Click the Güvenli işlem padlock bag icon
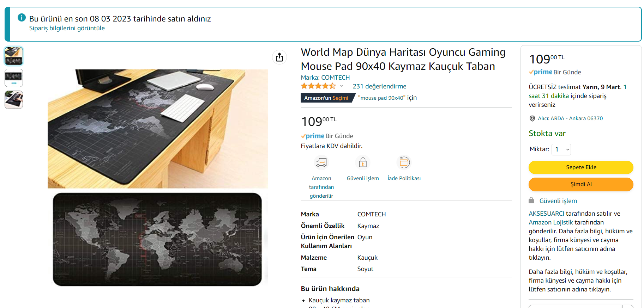The height and width of the screenshot is (308, 644). [363, 162]
